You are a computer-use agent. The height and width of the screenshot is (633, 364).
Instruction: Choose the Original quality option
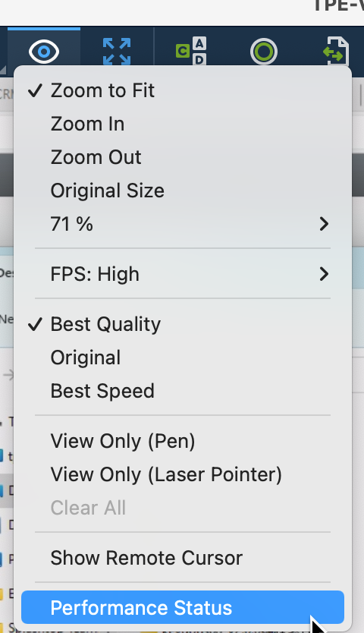(183, 357)
